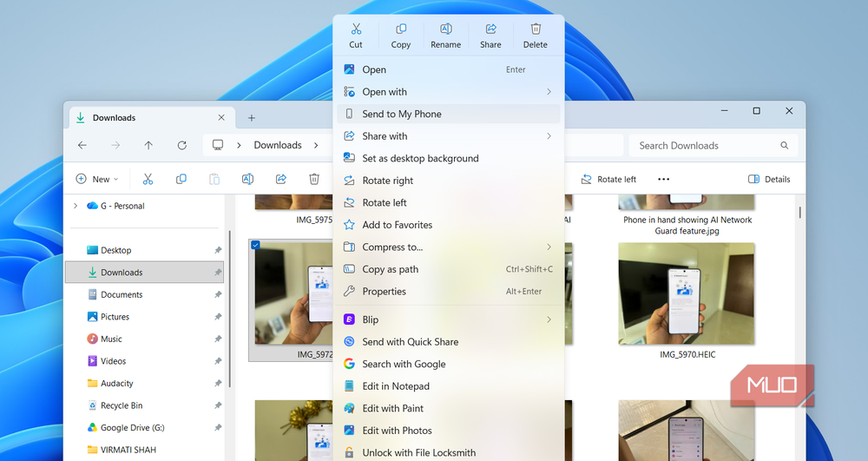Refresh the Downloads folder
The image size is (868, 461).
click(x=181, y=145)
